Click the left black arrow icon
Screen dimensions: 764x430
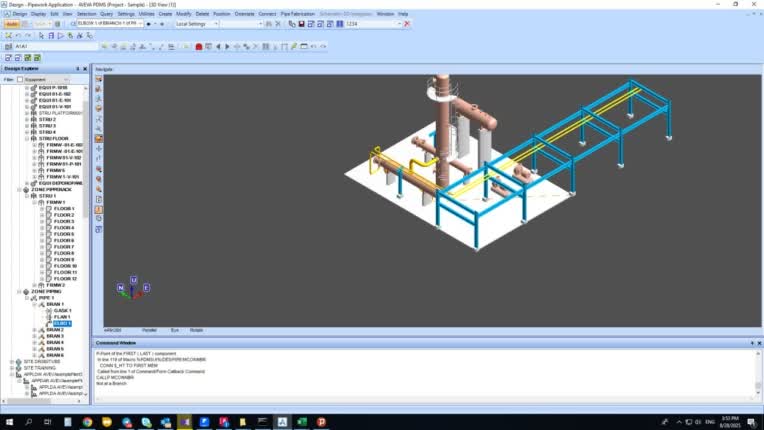pyautogui.click(x=218, y=47)
